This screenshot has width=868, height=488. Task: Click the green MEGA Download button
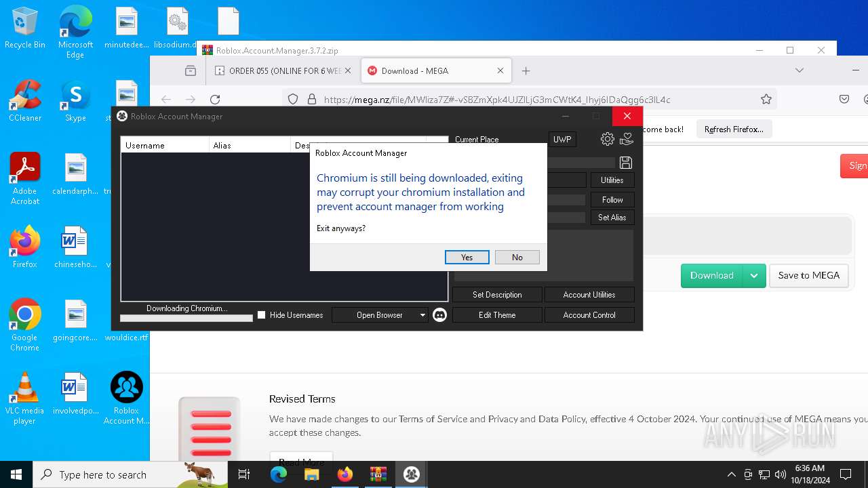point(712,276)
